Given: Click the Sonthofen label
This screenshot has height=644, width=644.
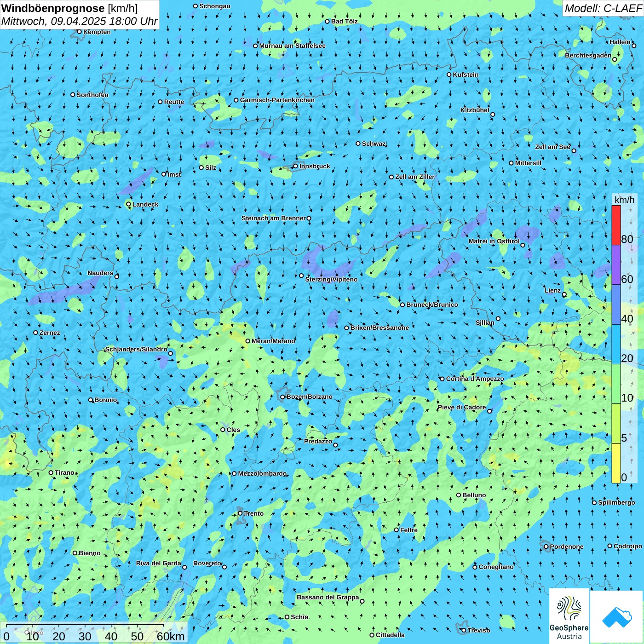Looking at the screenshot, I should pos(92,95).
